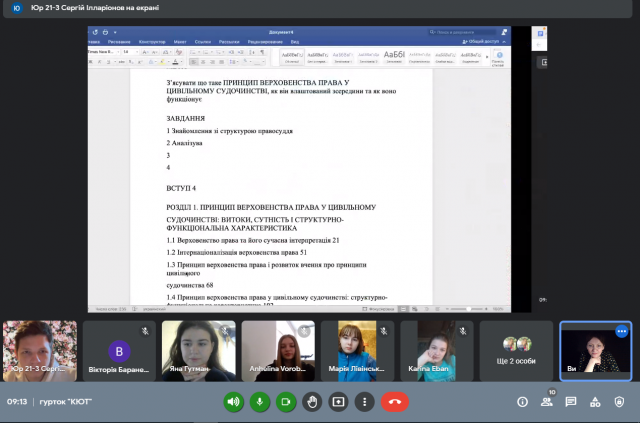This screenshot has height=423, width=640.
Task: Open the font size 14 dropdown
Action: click(131, 52)
